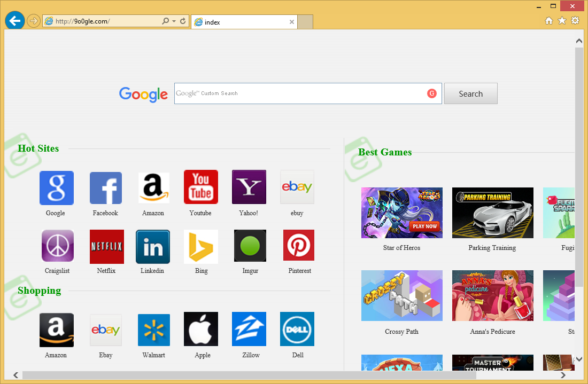
Task: Open the Pinterest icon
Action: 299,246
